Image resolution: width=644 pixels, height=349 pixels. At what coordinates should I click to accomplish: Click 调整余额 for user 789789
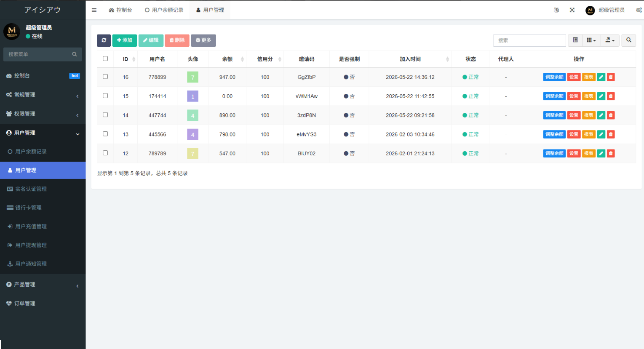pyautogui.click(x=554, y=154)
